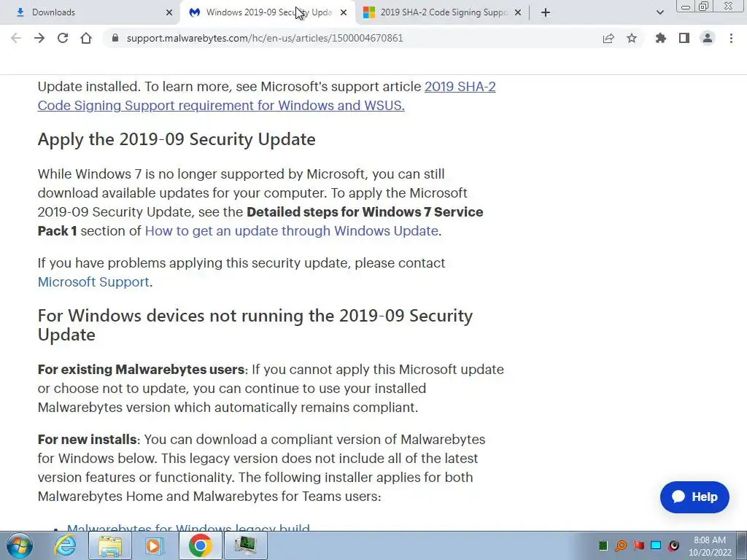The image size is (747, 560).
Task: Click the cyan monitor tray icon
Action: (x=656, y=545)
